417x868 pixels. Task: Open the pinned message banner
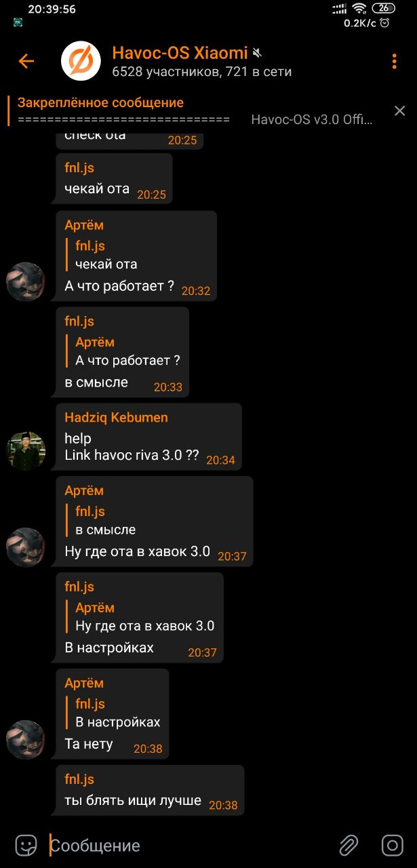[197, 111]
